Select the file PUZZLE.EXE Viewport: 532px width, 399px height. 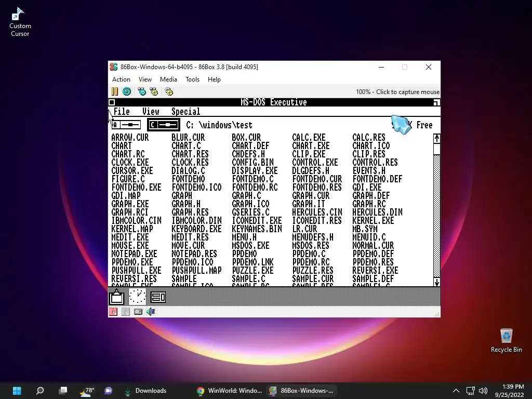252,270
